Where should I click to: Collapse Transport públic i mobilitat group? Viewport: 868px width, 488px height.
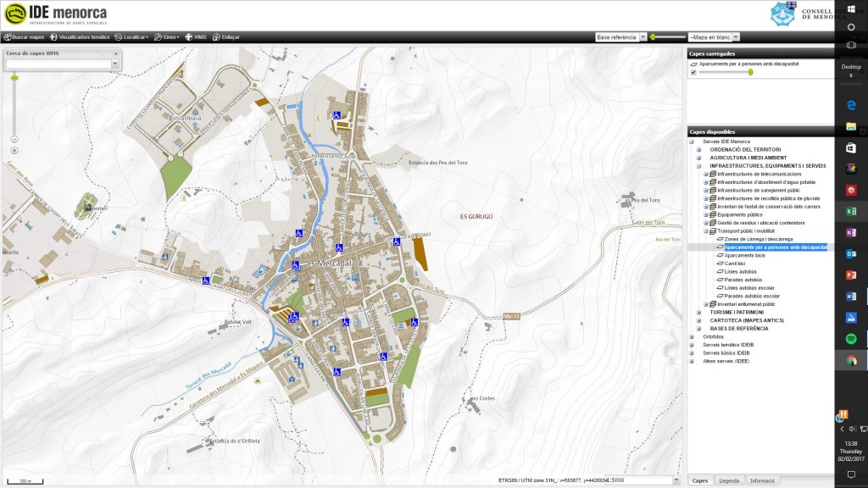(706, 231)
